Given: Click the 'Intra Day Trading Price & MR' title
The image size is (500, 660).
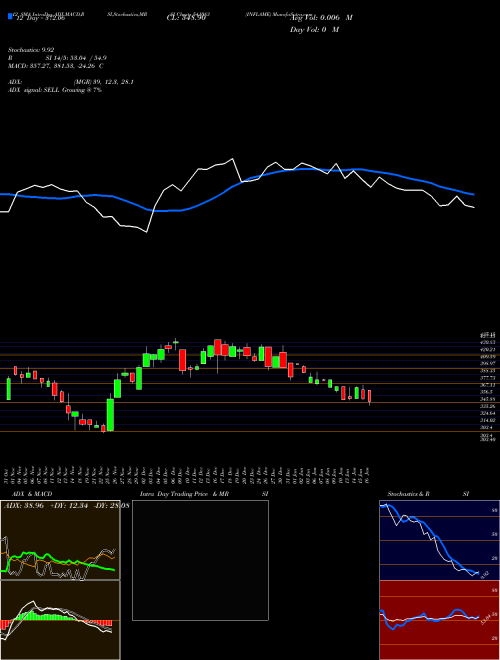Looking at the screenshot, I should tap(185, 494).
